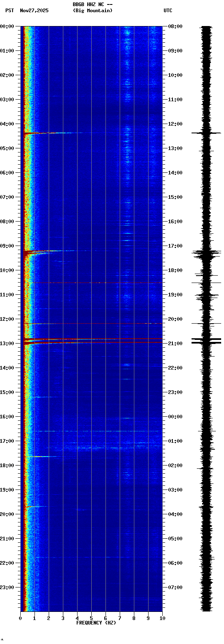
Task: Click the frequency axis '8' tick label
Action: (x=134, y=618)
